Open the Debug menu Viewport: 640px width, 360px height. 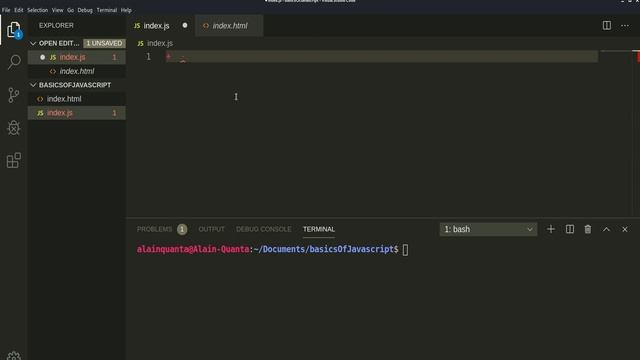(85, 10)
